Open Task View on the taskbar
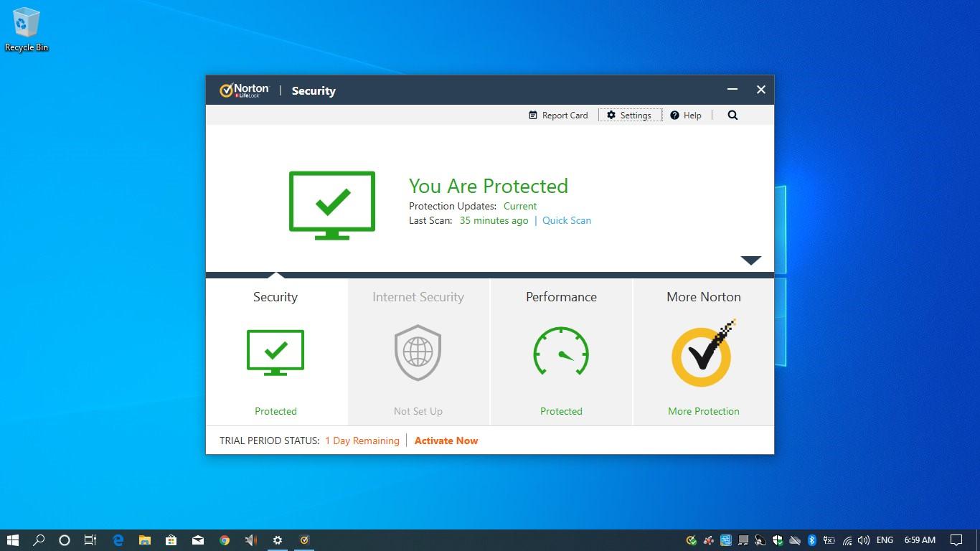The image size is (980, 551). 90,540
